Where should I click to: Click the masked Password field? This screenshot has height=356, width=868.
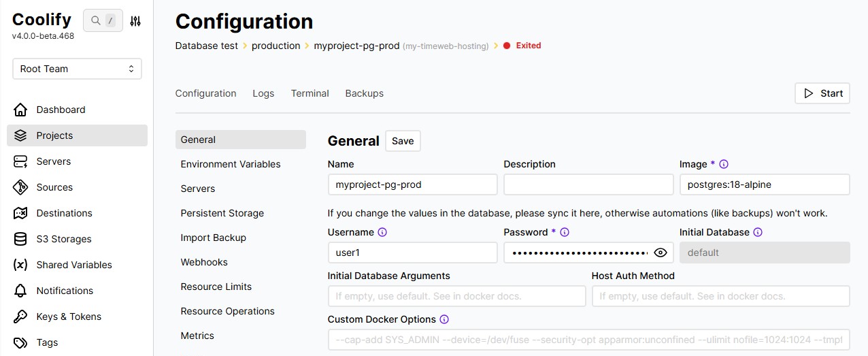coord(588,253)
